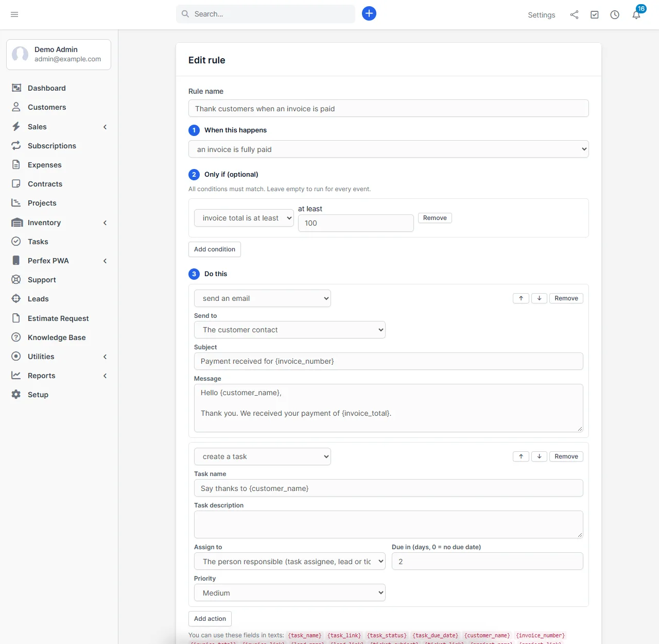Expand the Perfex PWA submenu arrow
This screenshot has width=659, height=644.
105,261
